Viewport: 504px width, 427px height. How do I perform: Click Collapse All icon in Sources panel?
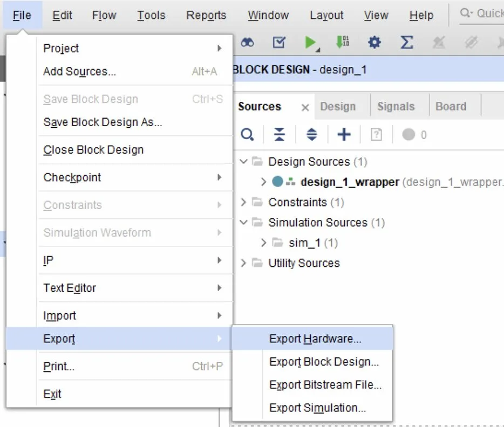tap(279, 135)
